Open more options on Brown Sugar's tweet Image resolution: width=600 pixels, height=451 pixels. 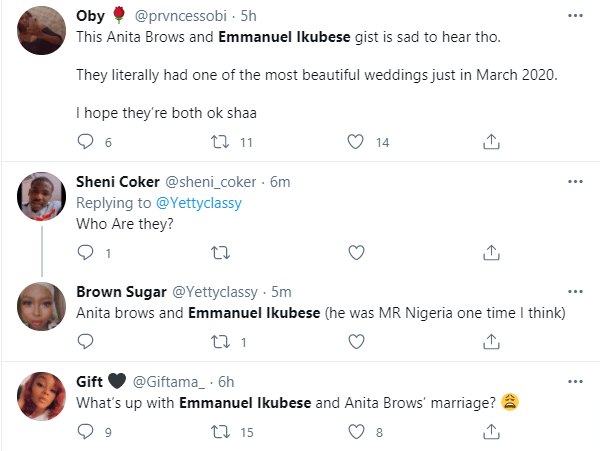(x=575, y=292)
